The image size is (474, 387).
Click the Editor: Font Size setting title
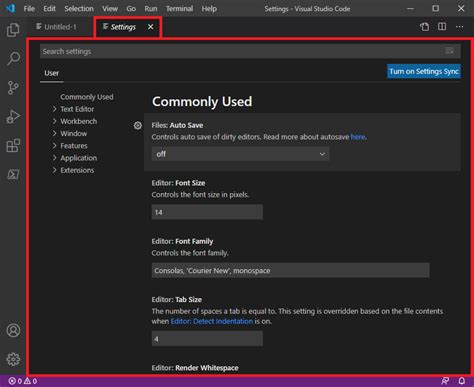pos(178,183)
